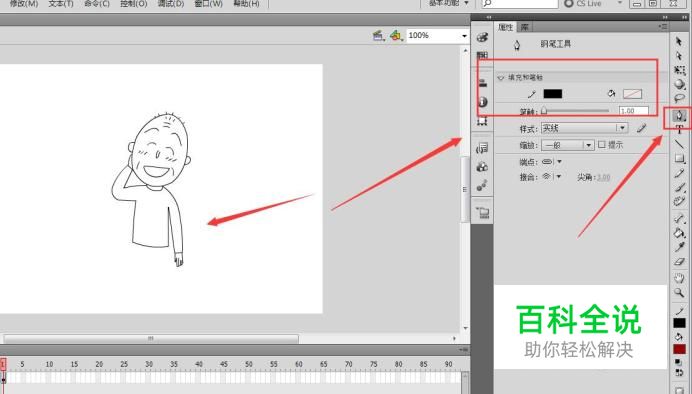This screenshot has height=394, width=692.
Task: Click the Edit Symbols icon
Action: 395,35
